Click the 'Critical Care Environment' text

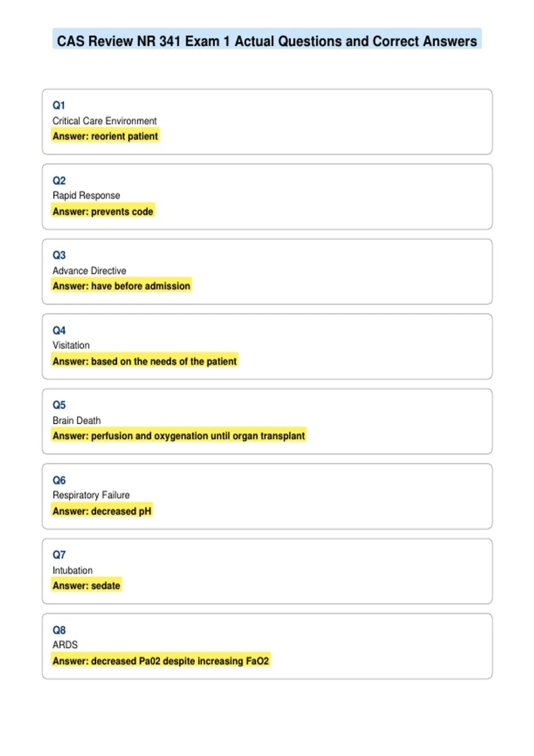(x=105, y=121)
